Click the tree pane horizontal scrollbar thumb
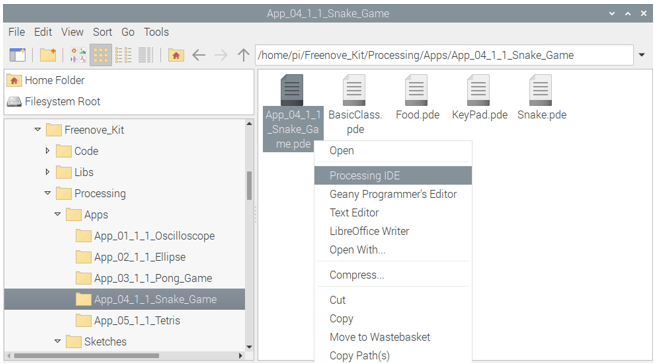 point(86,356)
